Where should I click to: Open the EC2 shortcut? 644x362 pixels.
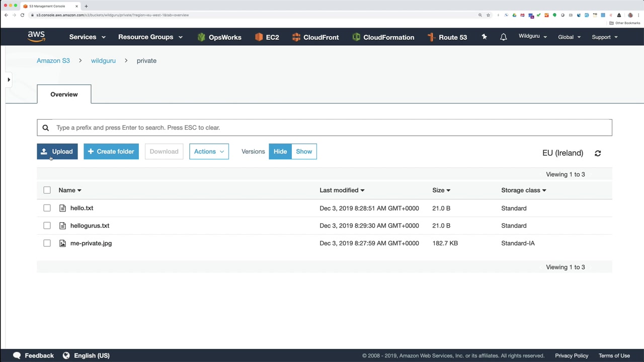tap(267, 37)
